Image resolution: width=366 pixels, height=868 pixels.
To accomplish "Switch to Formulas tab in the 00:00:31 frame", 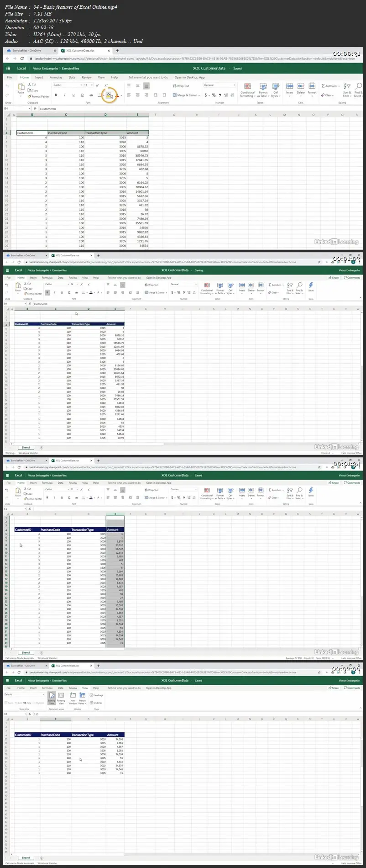I will tap(56, 77).
